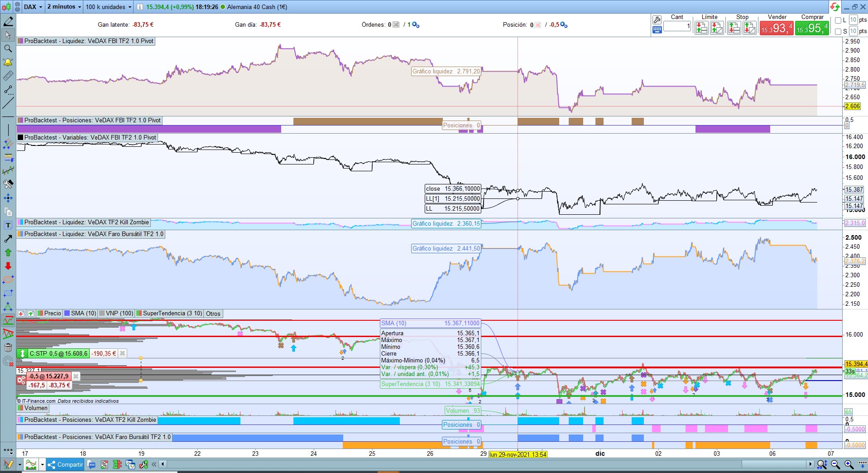
Task: Close the -0,5@15.227,9 position
Action: pyautogui.click(x=76, y=376)
